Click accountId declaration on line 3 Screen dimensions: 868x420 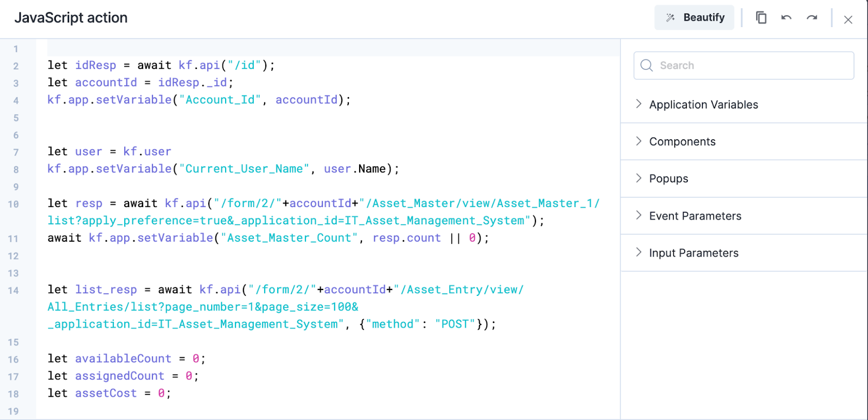pyautogui.click(x=106, y=83)
